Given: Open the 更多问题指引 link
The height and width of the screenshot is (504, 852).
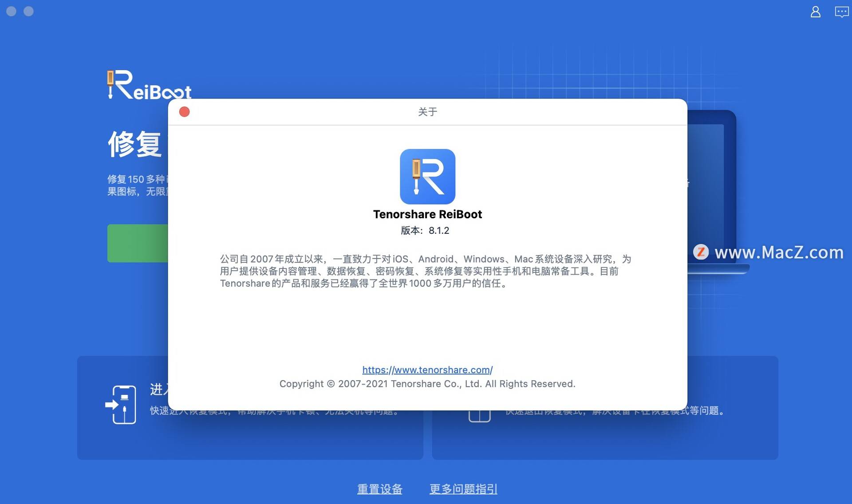Looking at the screenshot, I should (x=463, y=489).
